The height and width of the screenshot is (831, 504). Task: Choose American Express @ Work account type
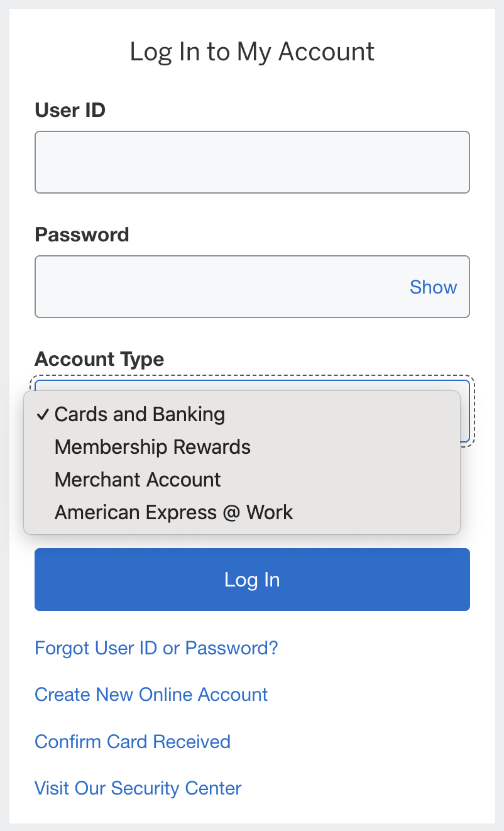[x=174, y=512]
